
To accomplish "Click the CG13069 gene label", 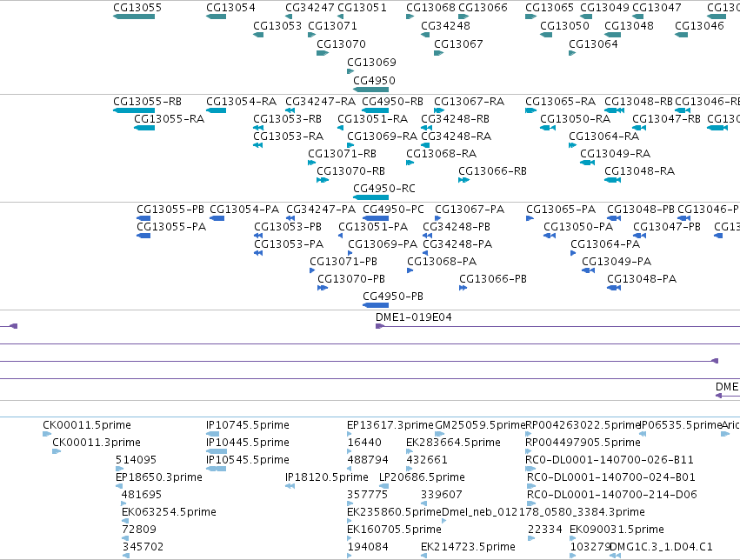I will tap(371, 63).
